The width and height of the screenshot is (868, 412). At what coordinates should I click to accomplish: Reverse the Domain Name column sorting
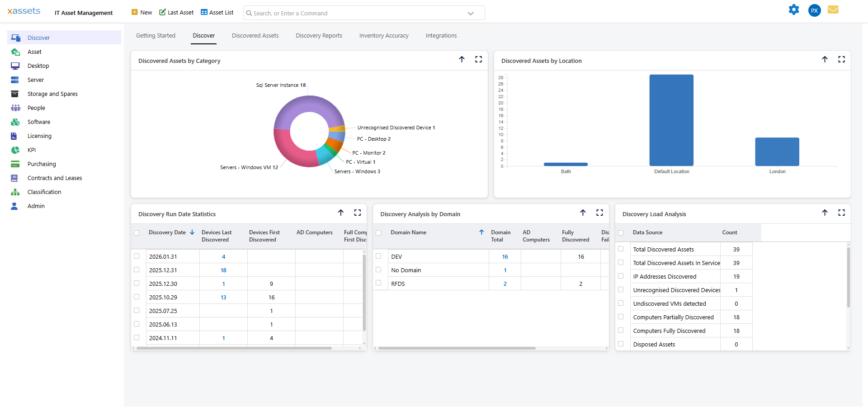tap(481, 232)
